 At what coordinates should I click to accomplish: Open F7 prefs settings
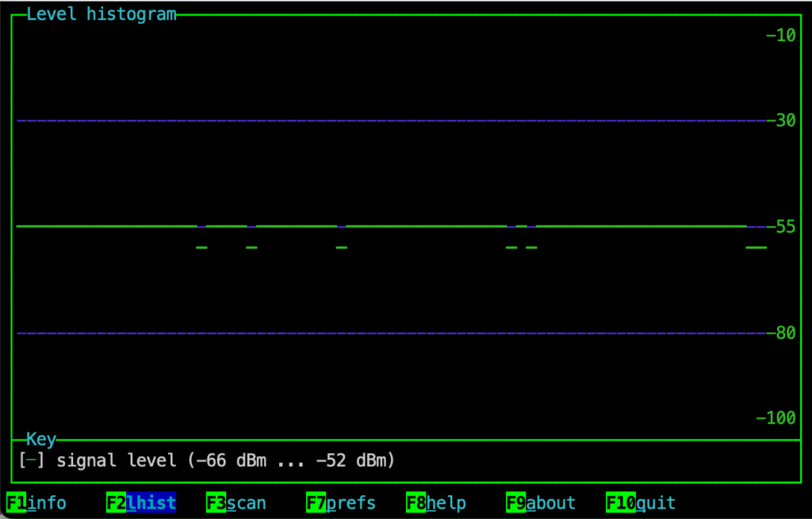[x=341, y=502]
